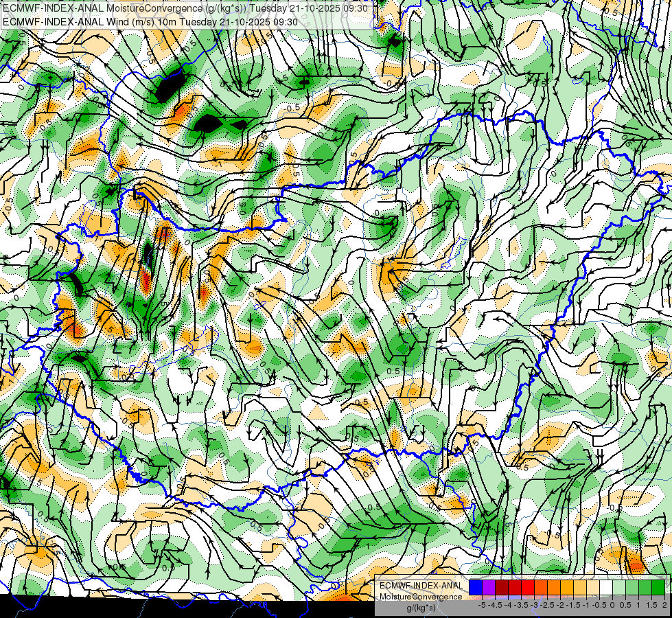Click the -4 value on the legend
672x618 pixels.
[x=508, y=605]
